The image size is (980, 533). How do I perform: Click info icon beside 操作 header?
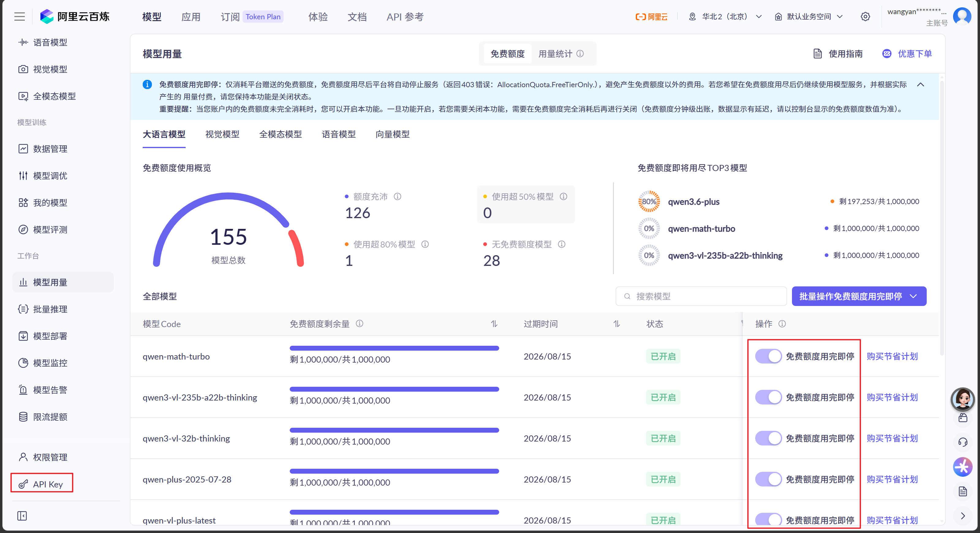click(782, 323)
